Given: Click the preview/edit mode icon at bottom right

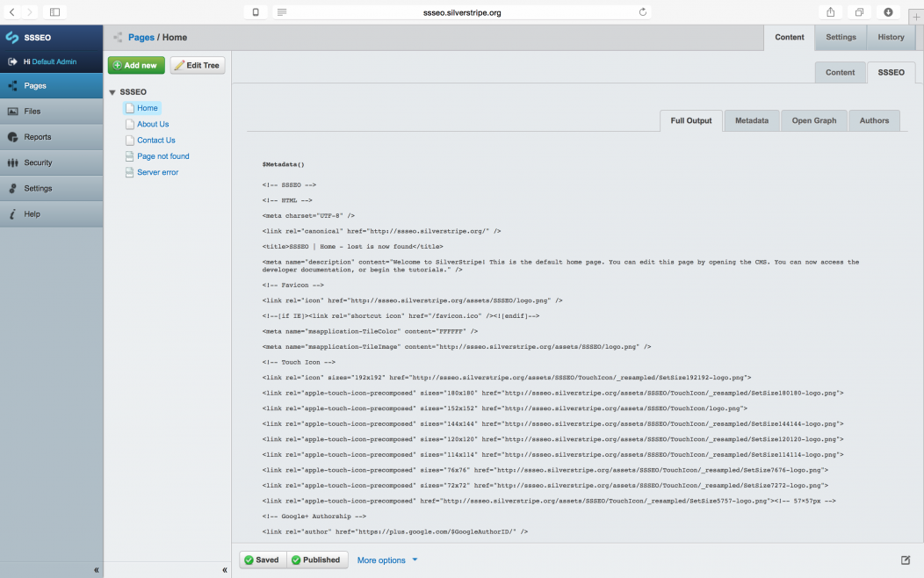Looking at the screenshot, I should [906, 560].
